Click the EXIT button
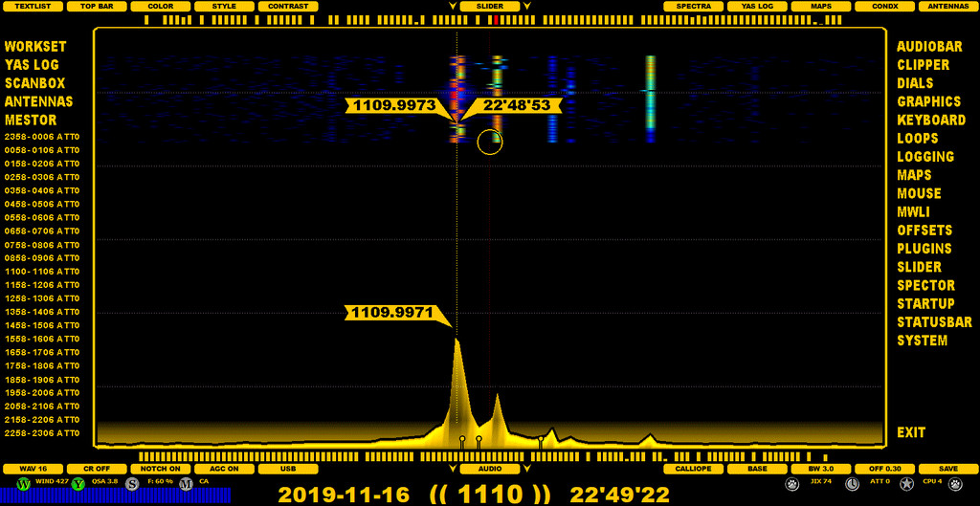Image resolution: width=980 pixels, height=506 pixels. tap(911, 432)
